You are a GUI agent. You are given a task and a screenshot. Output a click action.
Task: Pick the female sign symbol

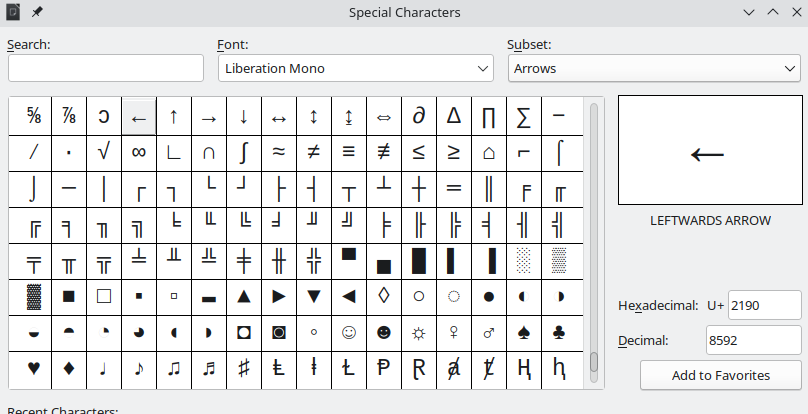coord(453,331)
